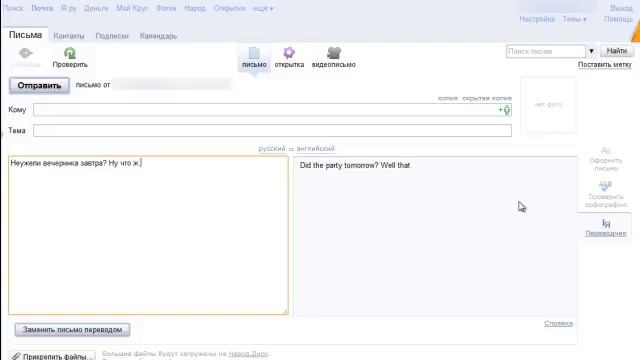640x360 pixels.
Task: Send the letter with Отправить
Action: tap(39, 86)
